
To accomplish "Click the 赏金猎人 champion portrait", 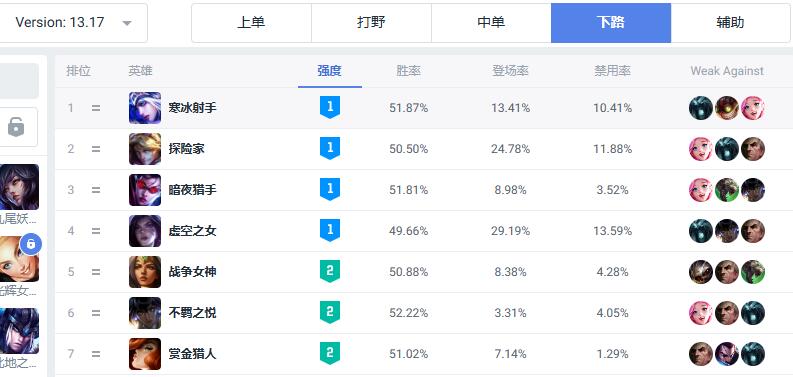I will 145,354.
